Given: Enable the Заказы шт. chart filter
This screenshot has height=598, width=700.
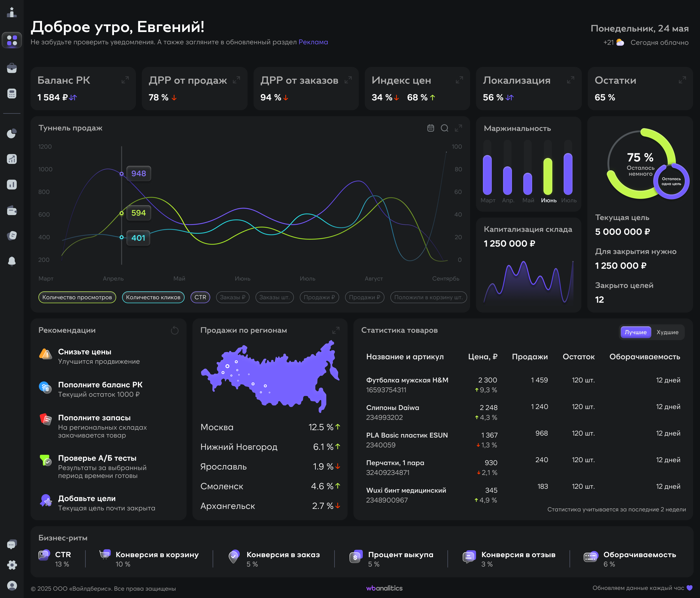Looking at the screenshot, I should pos(275,297).
